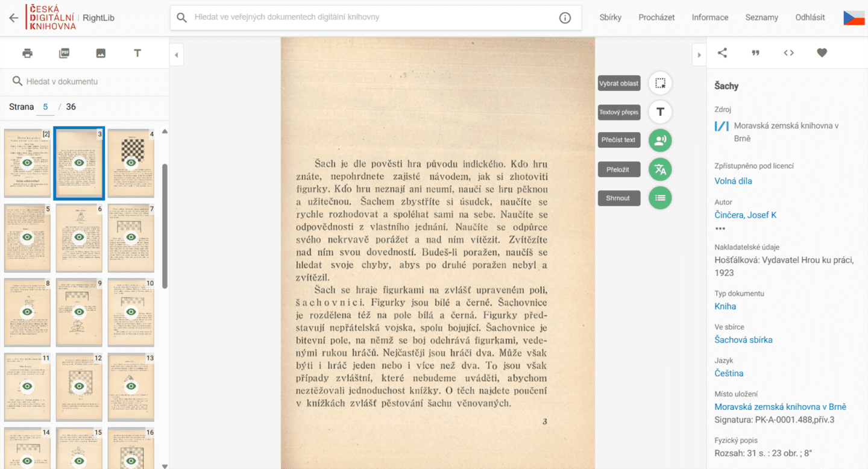868x469 pixels.
Task: Toggle eye icon on page 6 thumbnail
Action: [x=79, y=238]
